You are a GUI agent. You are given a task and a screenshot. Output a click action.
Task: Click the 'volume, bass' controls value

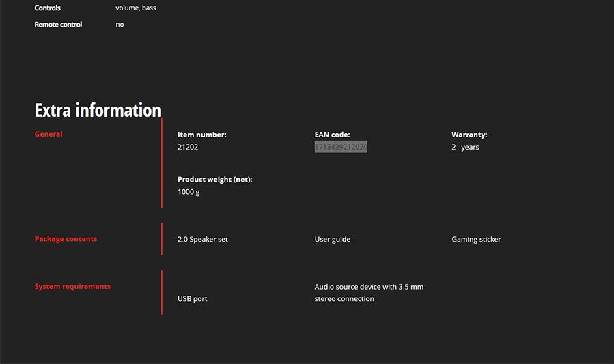tap(136, 8)
